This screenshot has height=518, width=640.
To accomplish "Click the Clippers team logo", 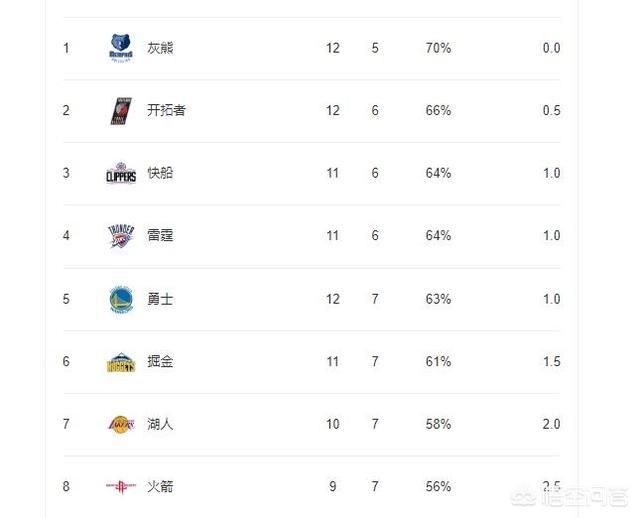I will 120,173.
